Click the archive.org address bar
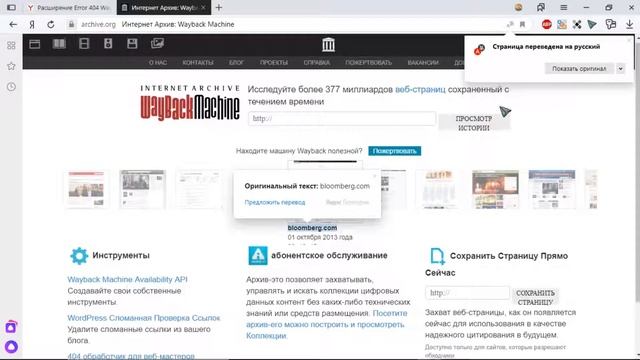The width and height of the screenshot is (640, 360). [x=286, y=24]
